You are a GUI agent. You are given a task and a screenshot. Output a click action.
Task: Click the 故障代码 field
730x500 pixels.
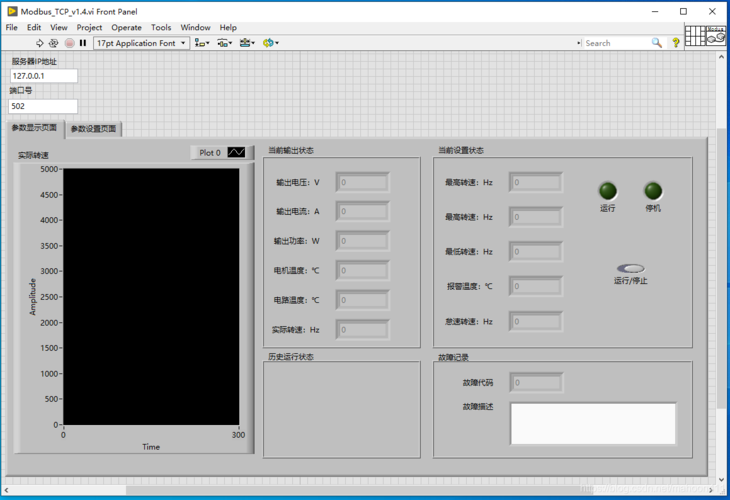(x=536, y=383)
